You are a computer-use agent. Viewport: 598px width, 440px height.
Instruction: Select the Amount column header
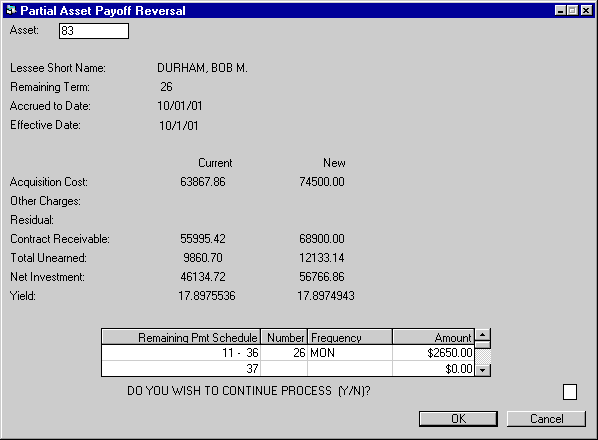(434, 337)
